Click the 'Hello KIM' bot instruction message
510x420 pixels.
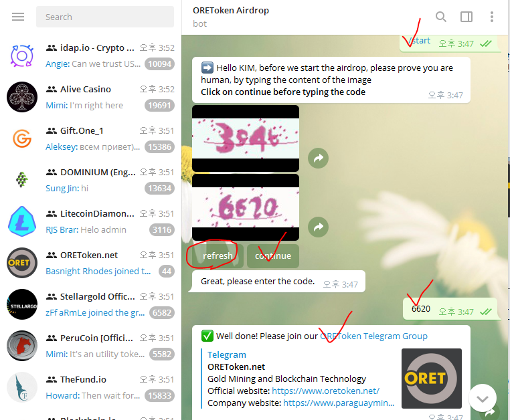point(331,80)
